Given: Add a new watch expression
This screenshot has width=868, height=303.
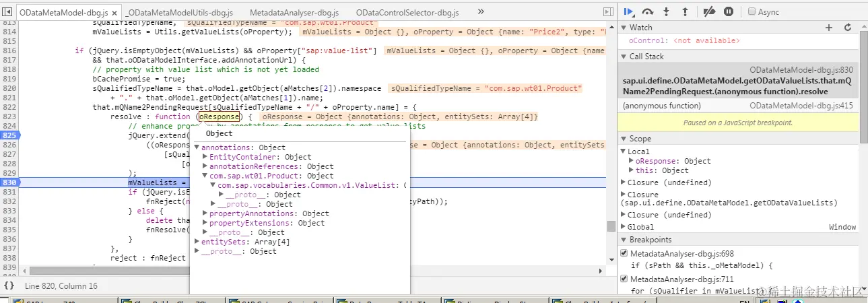Looking at the screenshot, I should (829, 28).
